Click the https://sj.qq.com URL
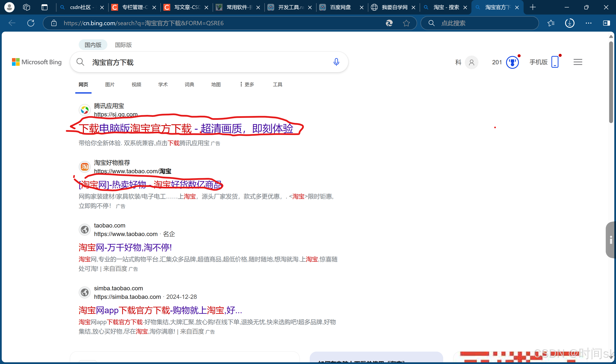This screenshot has height=364, width=616. (x=116, y=114)
